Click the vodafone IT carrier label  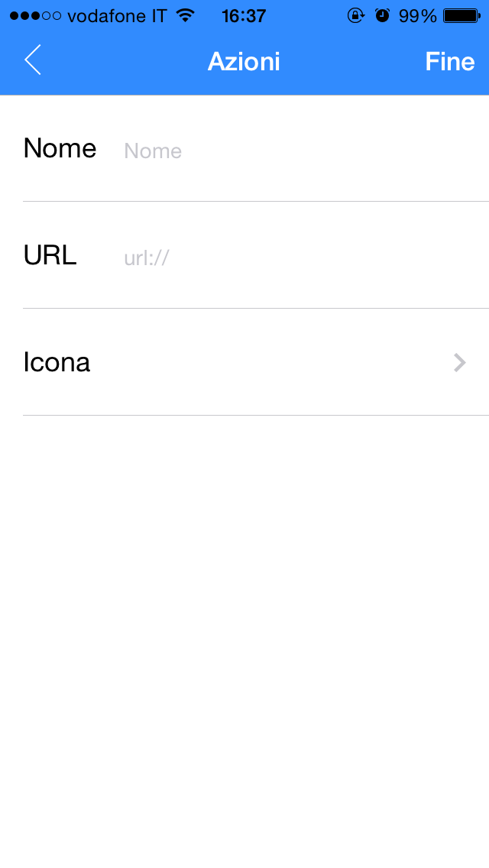(x=117, y=16)
